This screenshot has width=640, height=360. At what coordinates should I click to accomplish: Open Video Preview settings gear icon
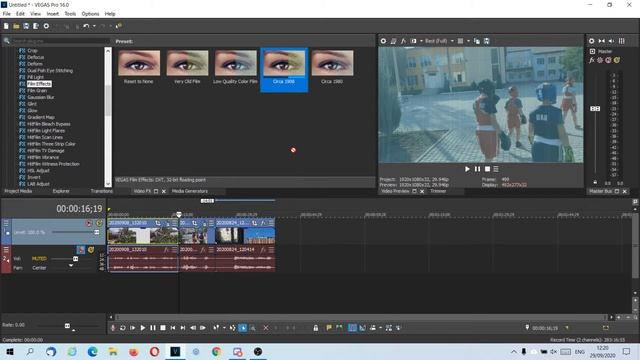[x=383, y=41]
